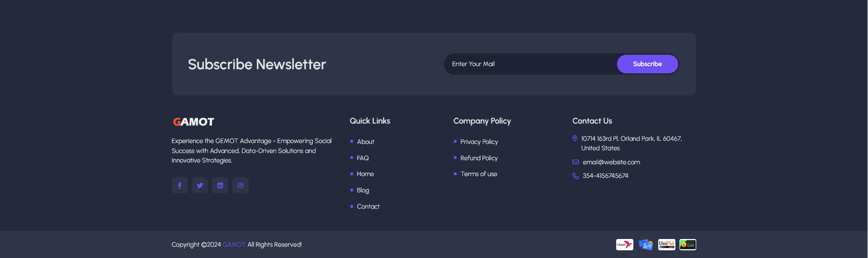Click the email@website.com address
This screenshot has width=868, height=258.
click(x=611, y=162)
